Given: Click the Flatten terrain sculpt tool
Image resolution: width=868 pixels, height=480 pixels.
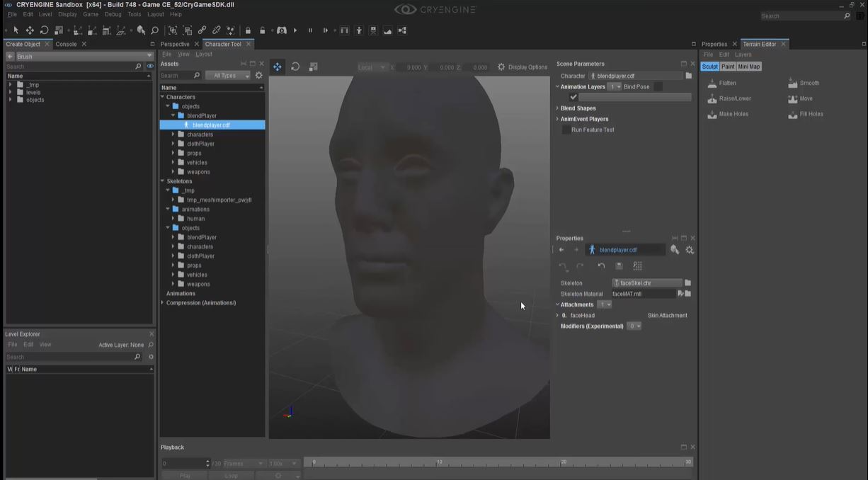Looking at the screenshot, I should [x=727, y=84].
